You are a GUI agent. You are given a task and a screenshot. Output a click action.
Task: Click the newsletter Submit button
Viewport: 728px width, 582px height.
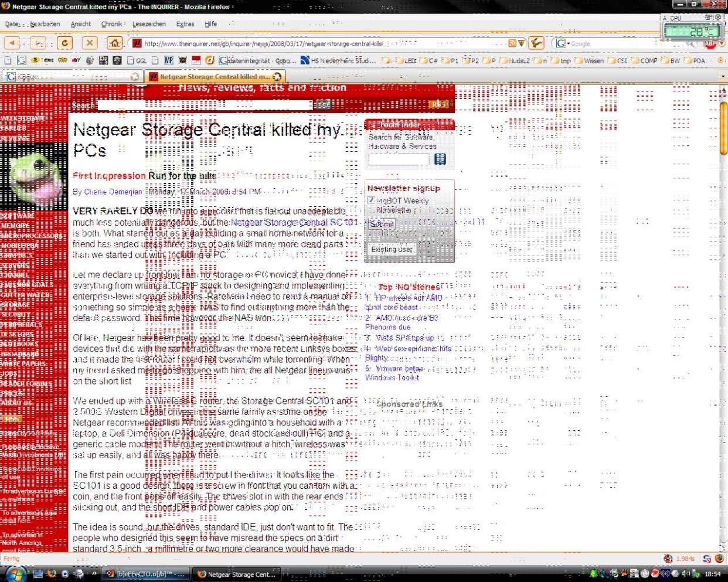tap(382, 224)
